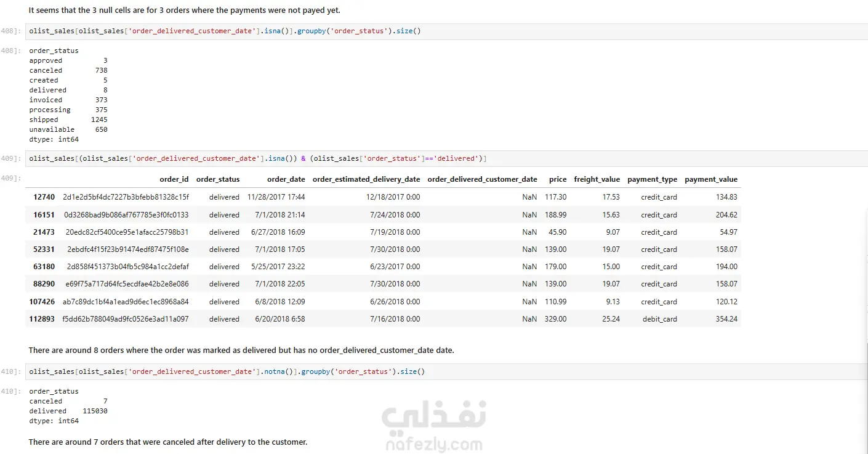Click the payment value 134.83
The width and height of the screenshot is (868, 454).
coord(726,197)
